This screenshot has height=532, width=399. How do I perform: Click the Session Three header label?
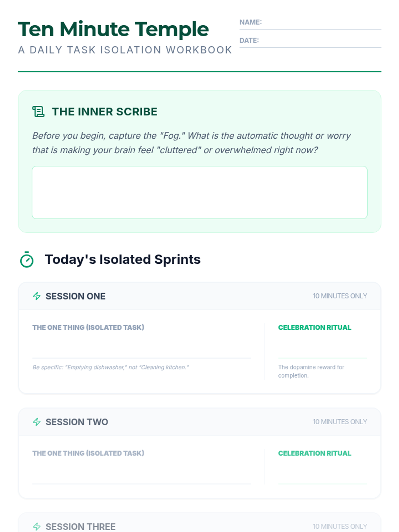(x=80, y=527)
